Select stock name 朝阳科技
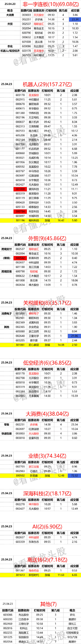 (34, 318)
